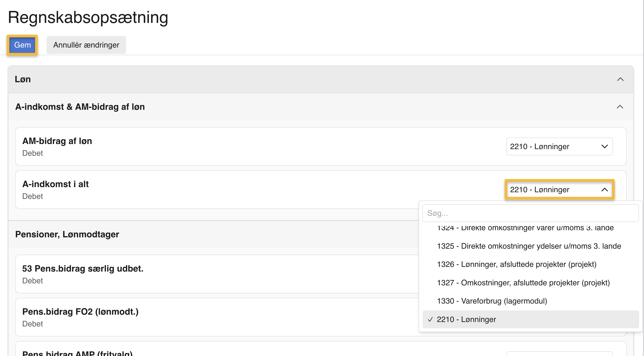Choose 1327 - Omkostninger, afsluttede projekter

(523, 283)
